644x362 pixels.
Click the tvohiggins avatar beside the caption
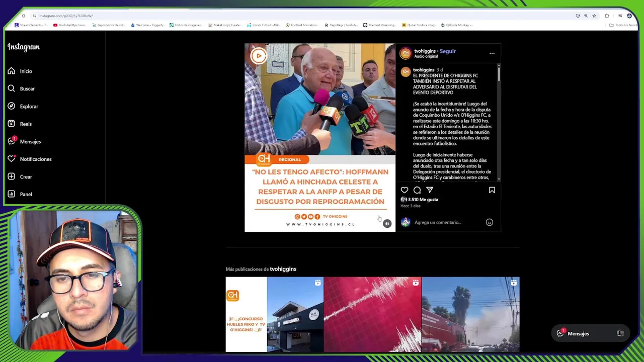click(406, 72)
